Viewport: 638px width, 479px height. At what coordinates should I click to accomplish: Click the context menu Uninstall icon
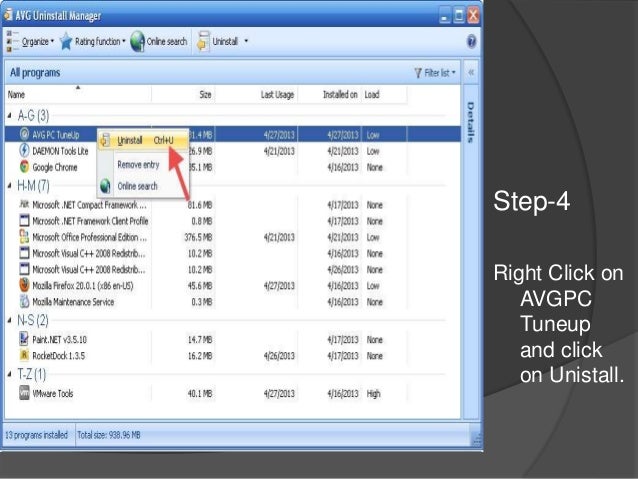[105, 140]
